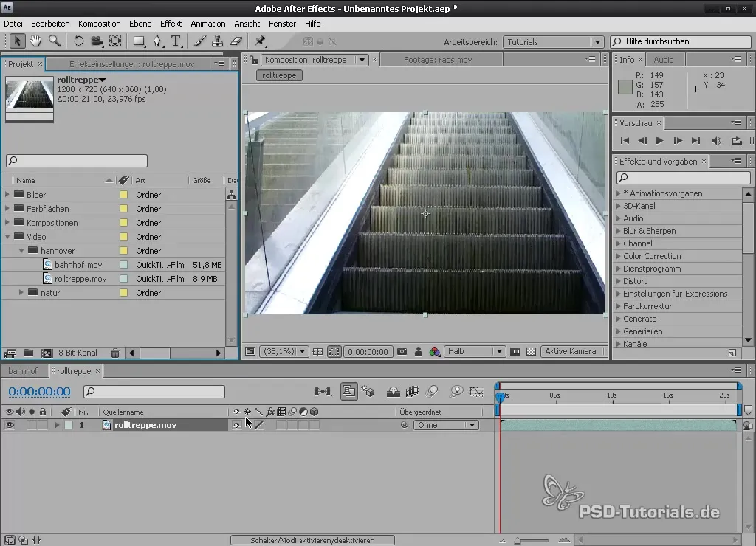Collapse the Video folder
The image size is (756, 546).
point(7,237)
